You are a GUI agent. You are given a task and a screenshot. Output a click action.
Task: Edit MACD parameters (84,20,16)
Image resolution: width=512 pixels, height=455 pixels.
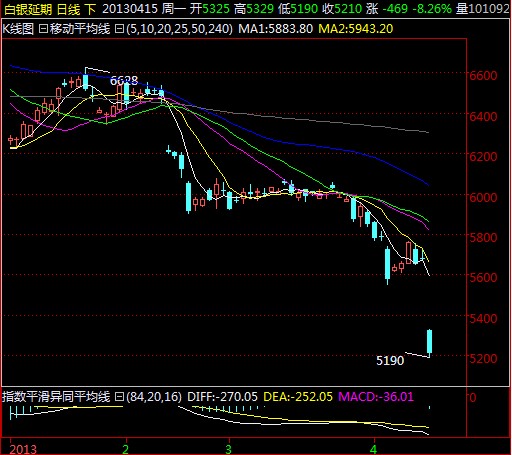tap(154, 397)
